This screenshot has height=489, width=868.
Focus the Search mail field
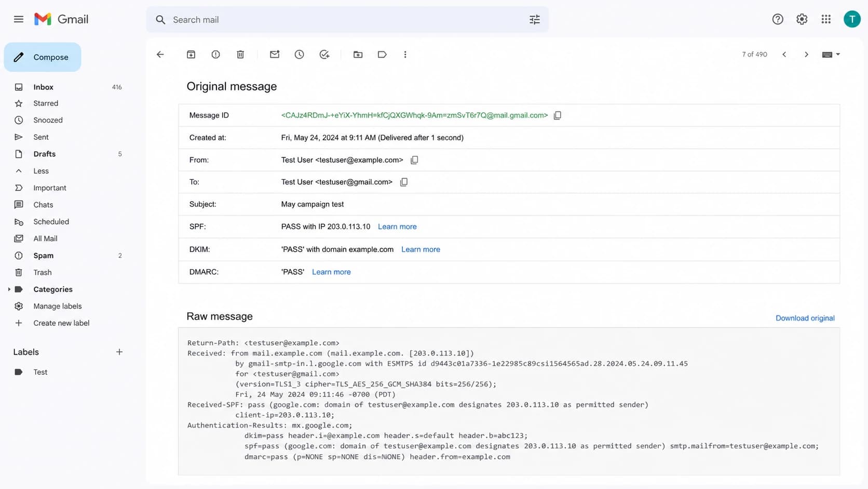pos(348,20)
